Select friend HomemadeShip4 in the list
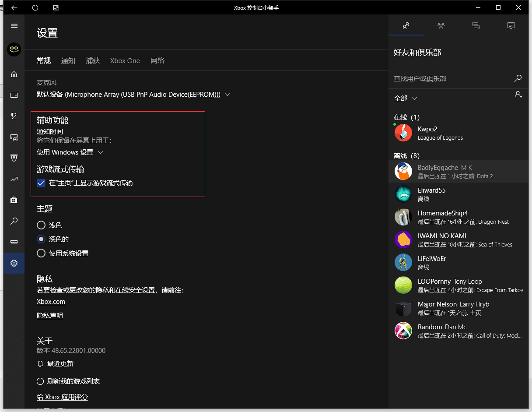Image resolution: width=532 pixels, height=412 pixels. pyautogui.click(x=458, y=217)
